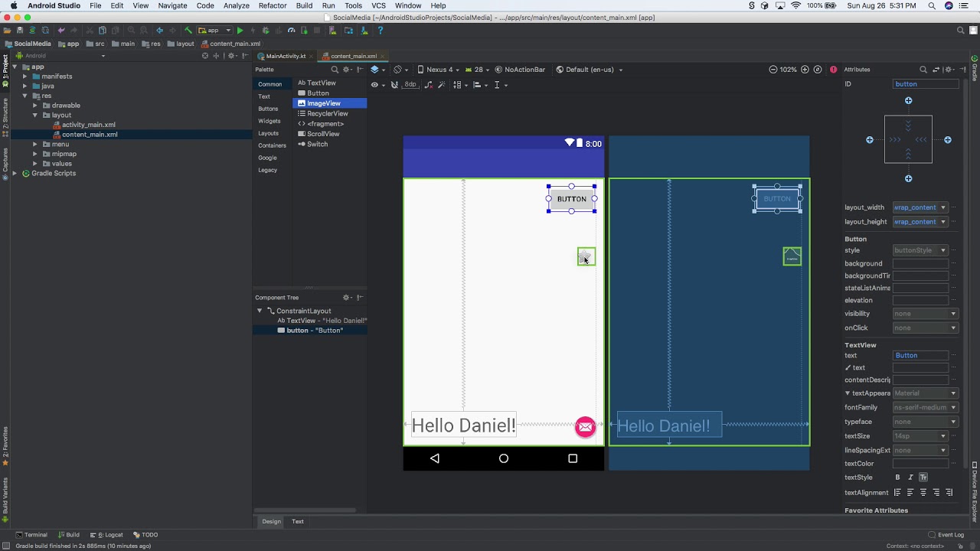Toggle italic text style
Viewport: 980px width, 551px height.
[x=910, y=478]
